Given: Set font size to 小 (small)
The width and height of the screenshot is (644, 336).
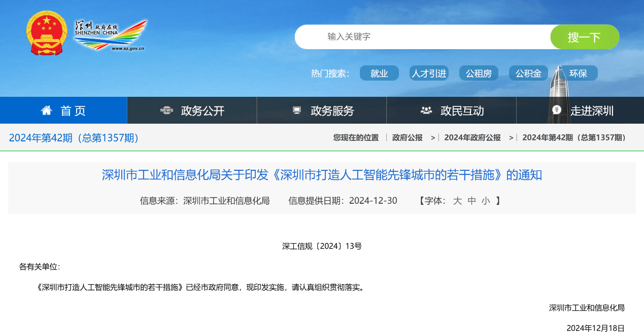Looking at the screenshot, I should pos(486,201).
